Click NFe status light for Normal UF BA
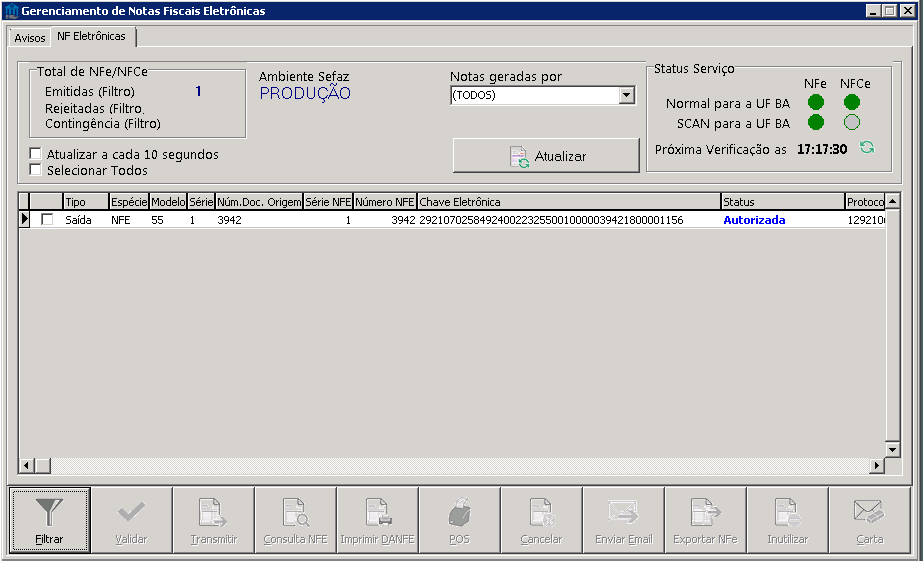Screen dimensions: 923x561 816,102
